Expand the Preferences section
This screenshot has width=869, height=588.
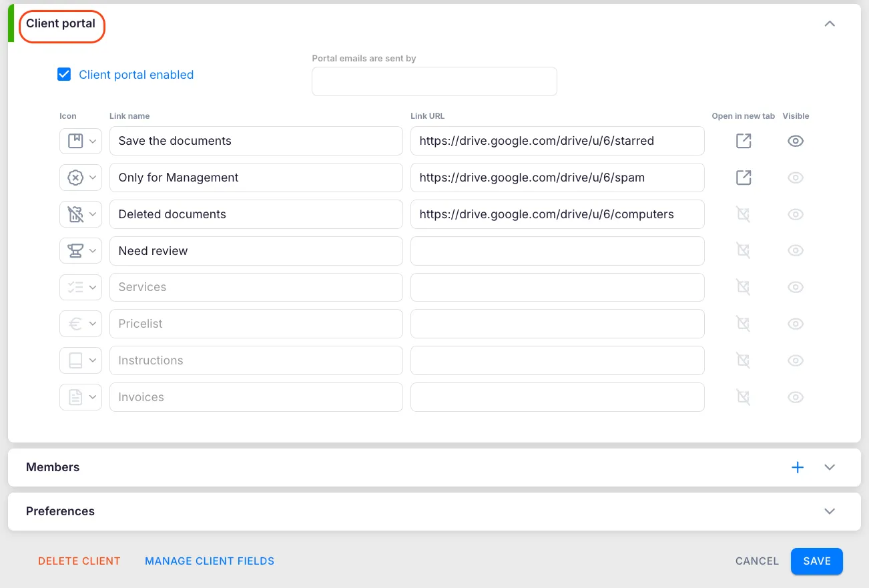click(830, 511)
